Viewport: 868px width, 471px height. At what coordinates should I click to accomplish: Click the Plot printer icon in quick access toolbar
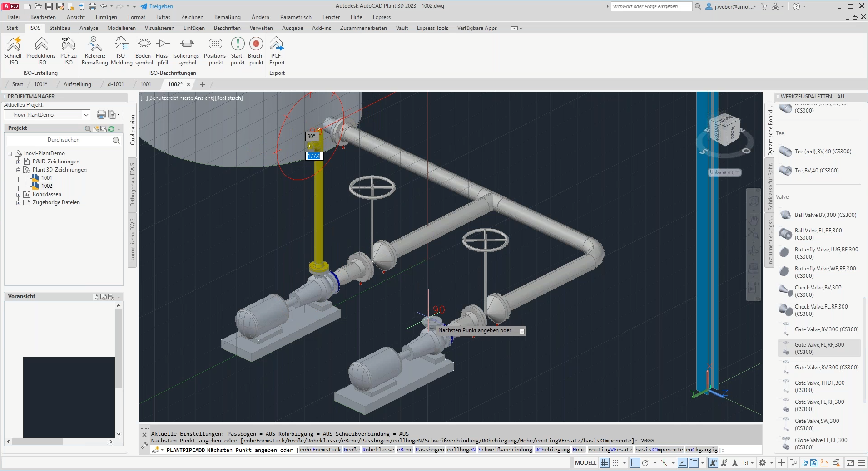(x=92, y=6)
